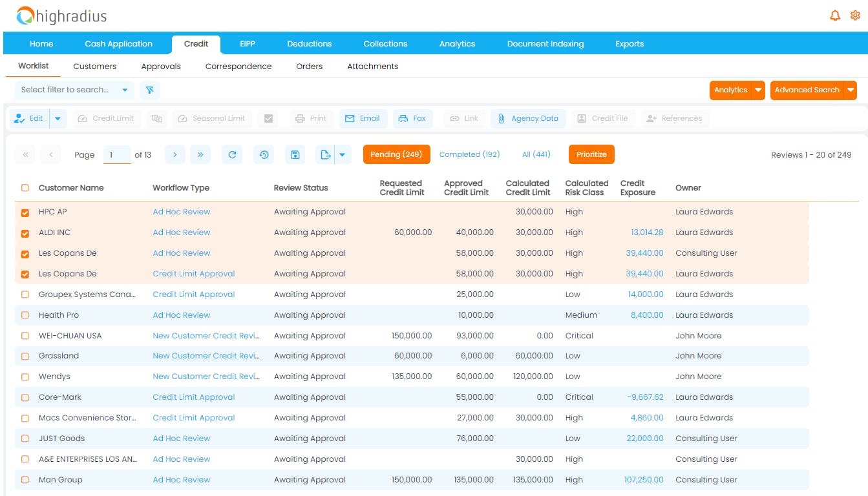This screenshot has width=868, height=496.
Task: Open Ad Hoc Review for HPC AP
Action: pos(182,212)
